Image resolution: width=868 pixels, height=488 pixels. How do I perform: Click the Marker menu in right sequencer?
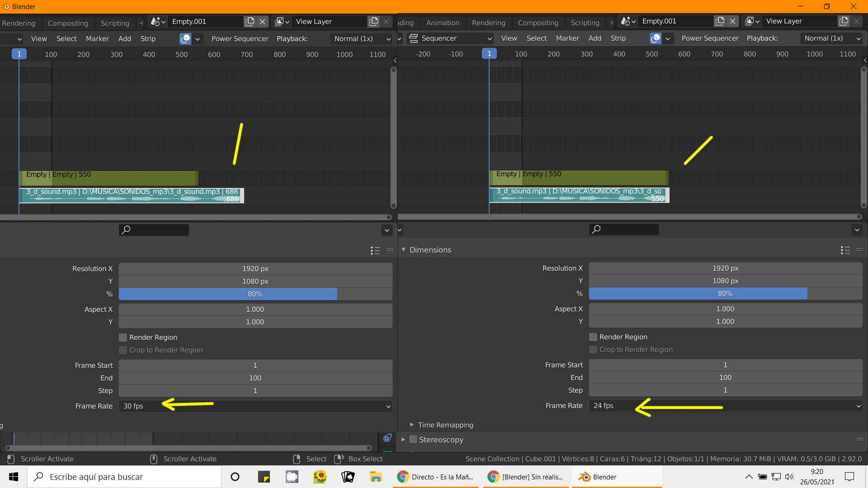click(567, 38)
